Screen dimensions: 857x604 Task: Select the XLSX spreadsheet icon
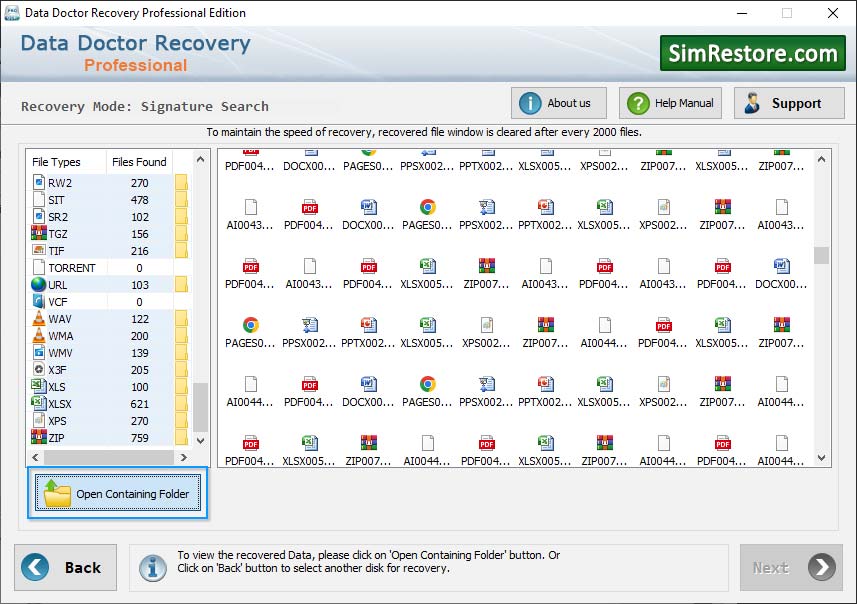(39, 403)
